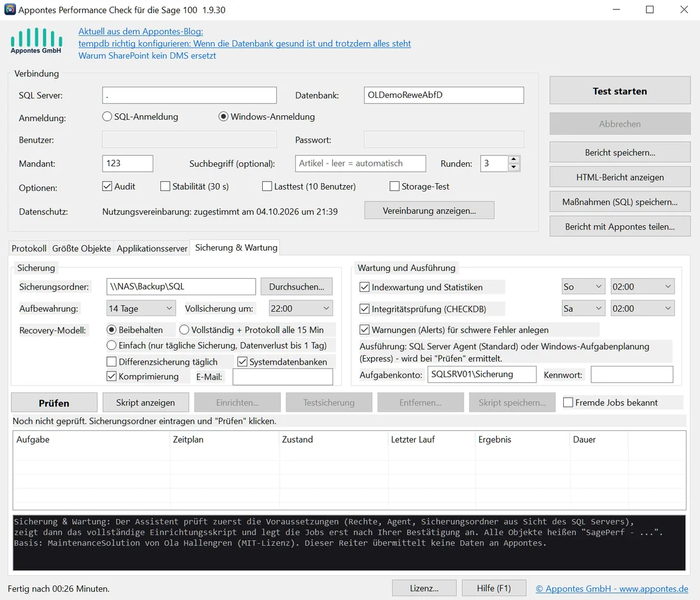Click the app icon in the title bar
The height and width of the screenshot is (600, 700).
[10, 10]
